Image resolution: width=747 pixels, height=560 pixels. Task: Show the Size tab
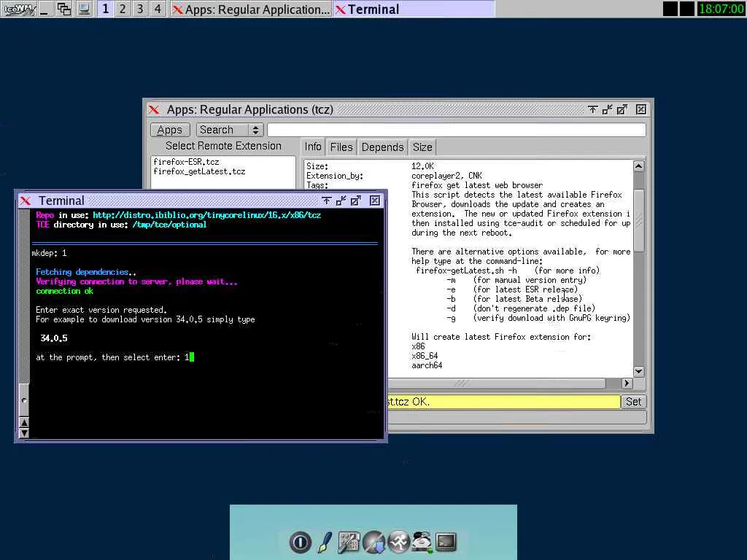click(422, 147)
